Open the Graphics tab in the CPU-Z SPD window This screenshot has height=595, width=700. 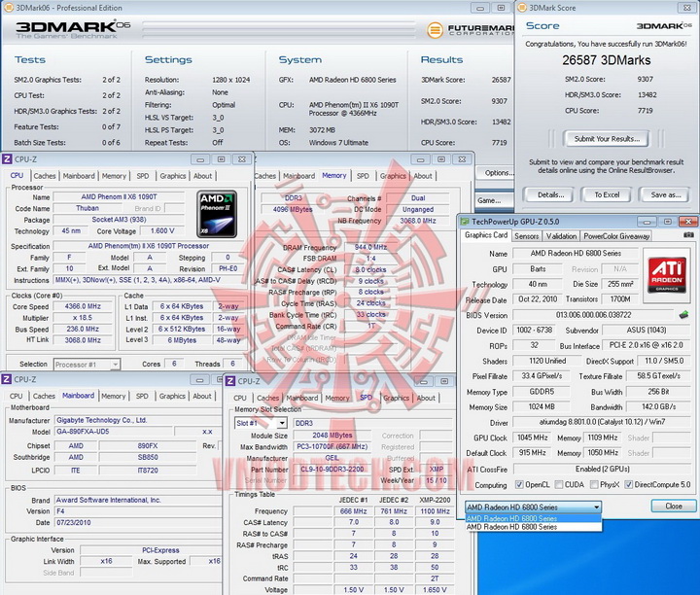(x=396, y=398)
